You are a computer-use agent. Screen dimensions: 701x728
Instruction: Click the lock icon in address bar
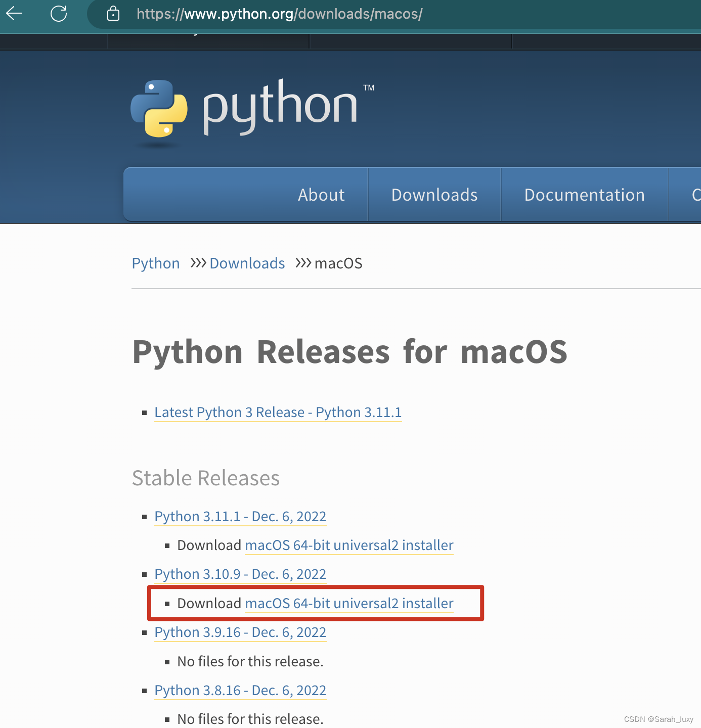113,14
